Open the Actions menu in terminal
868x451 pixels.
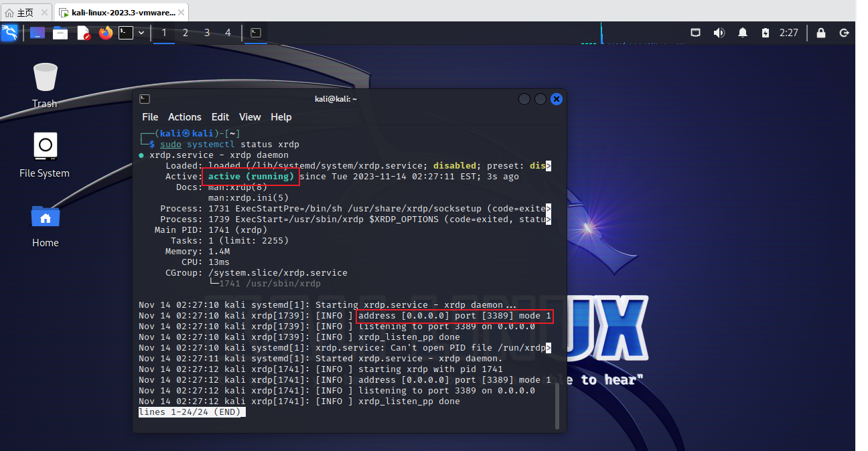pos(185,117)
